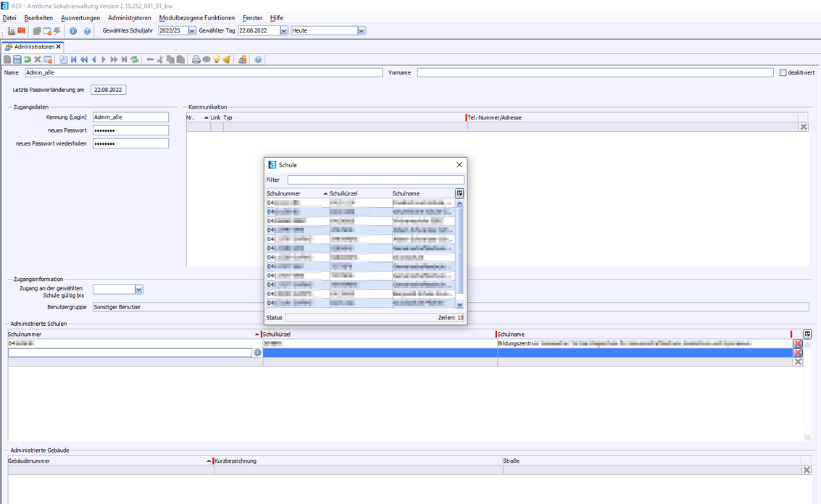Remove the first administered school row with red X

(x=798, y=343)
